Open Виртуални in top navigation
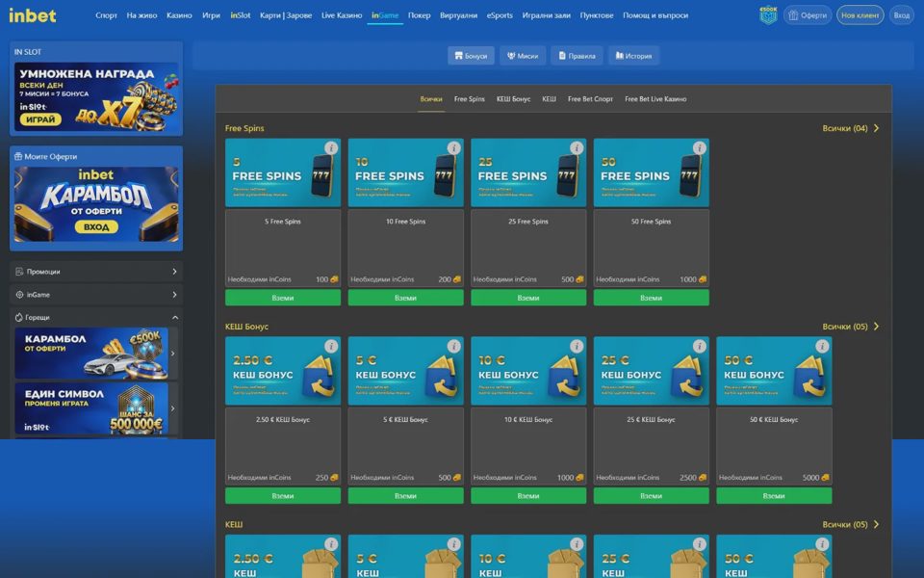The width and height of the screenshot is (924, 578). (x=458, y=15)
